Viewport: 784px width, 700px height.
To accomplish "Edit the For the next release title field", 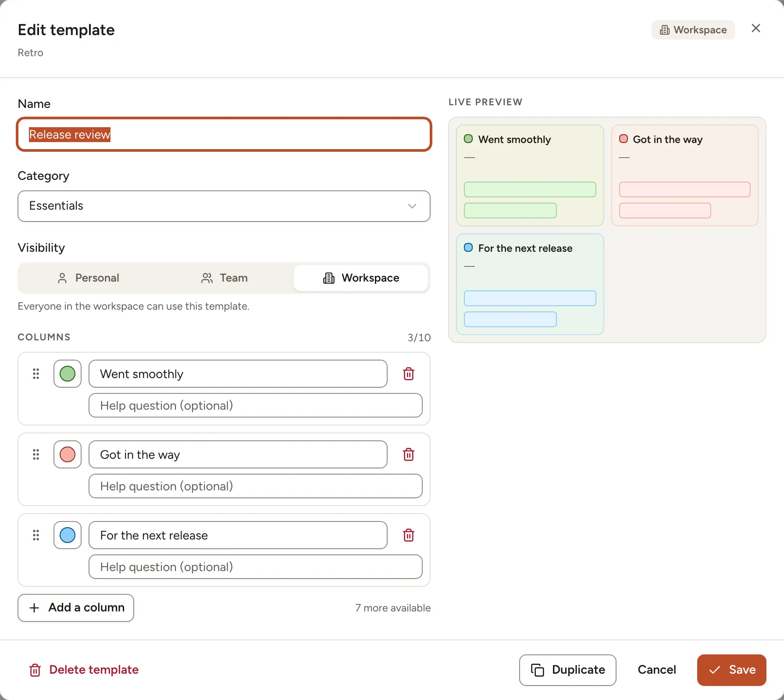I will pyautogui.click(x=238, y=535).
